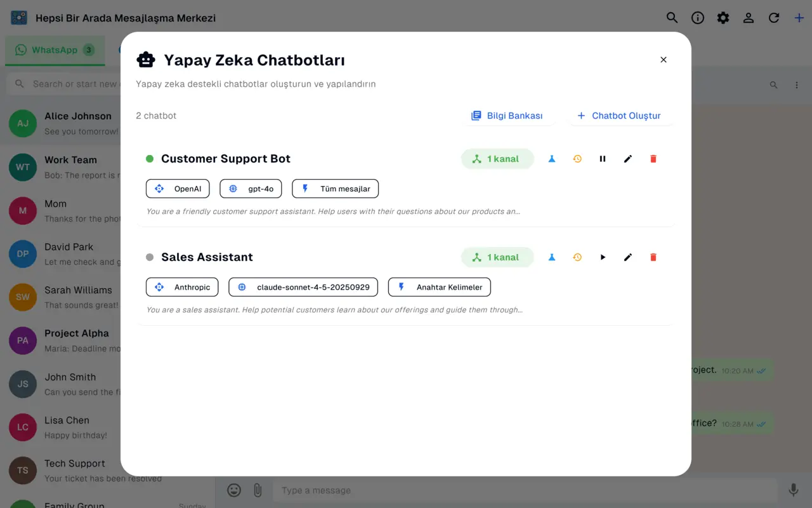Open the settings gear in top bar
This screenshot has height=508, width=812.
[x=723, y=18]
